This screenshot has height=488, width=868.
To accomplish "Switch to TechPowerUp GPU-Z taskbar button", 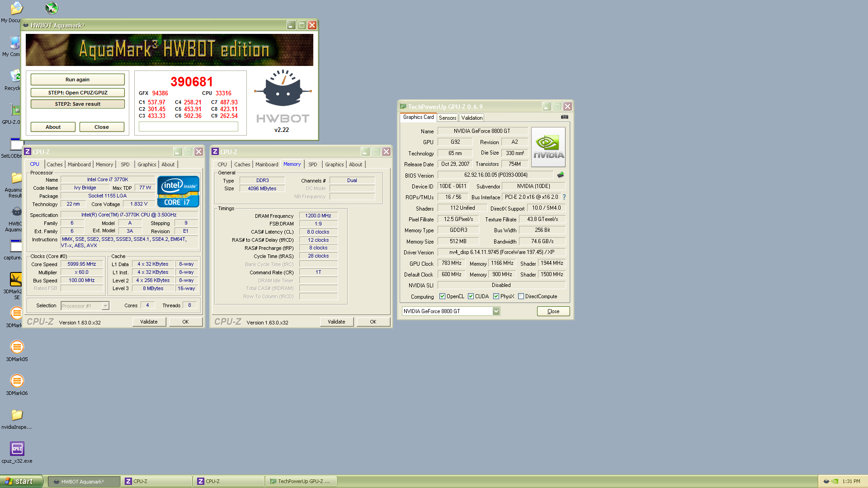I will tap(301, 482).
